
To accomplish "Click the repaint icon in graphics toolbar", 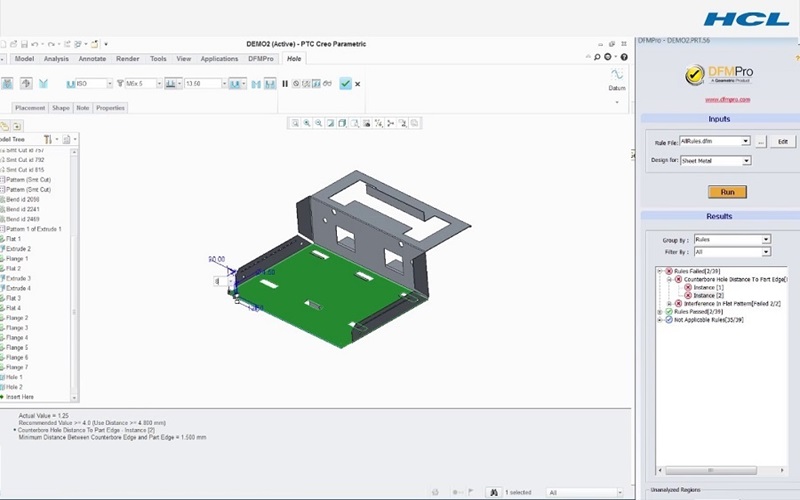I will pyautogui.click(x=330, y=123).
